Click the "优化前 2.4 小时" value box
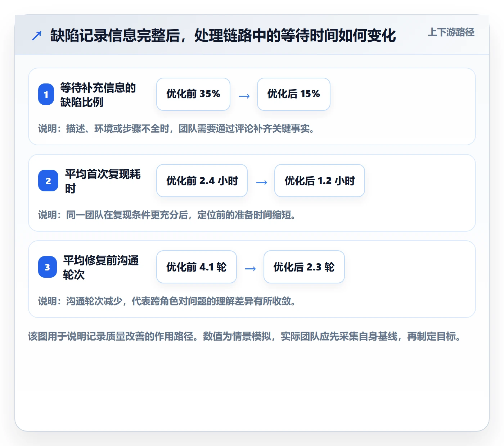Viewport: 504px width, 446px height. [x=202, y=181]
